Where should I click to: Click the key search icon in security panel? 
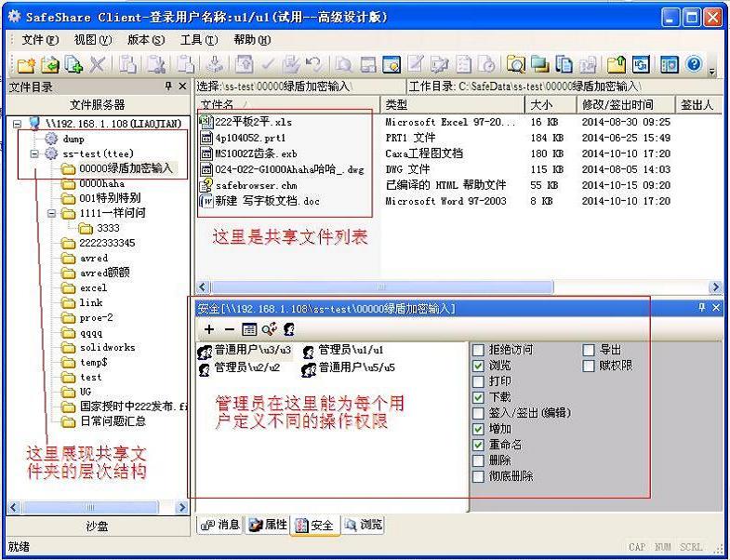[269, 329]
